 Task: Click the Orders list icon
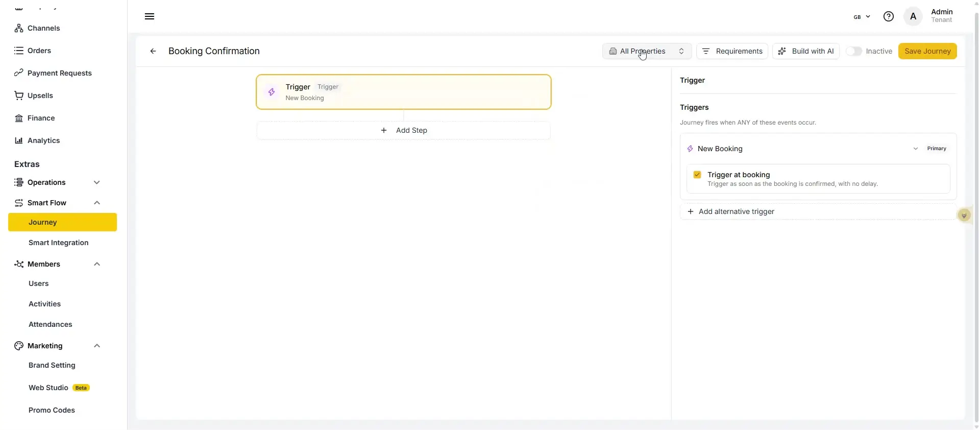coord(19,51)
